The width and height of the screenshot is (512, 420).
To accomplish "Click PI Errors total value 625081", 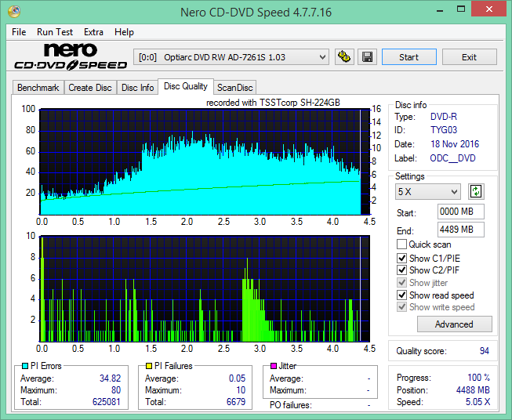I will tap(107, 402).
